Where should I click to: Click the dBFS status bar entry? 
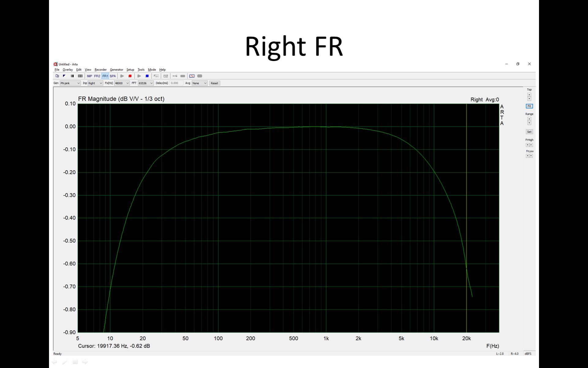(528, 354)
